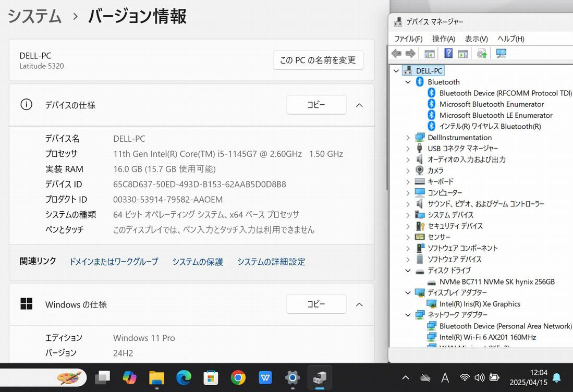Collapse the Windows の仕様 section chevron
The width and height of the screenshot is (573, 392).
click(359, 304)
